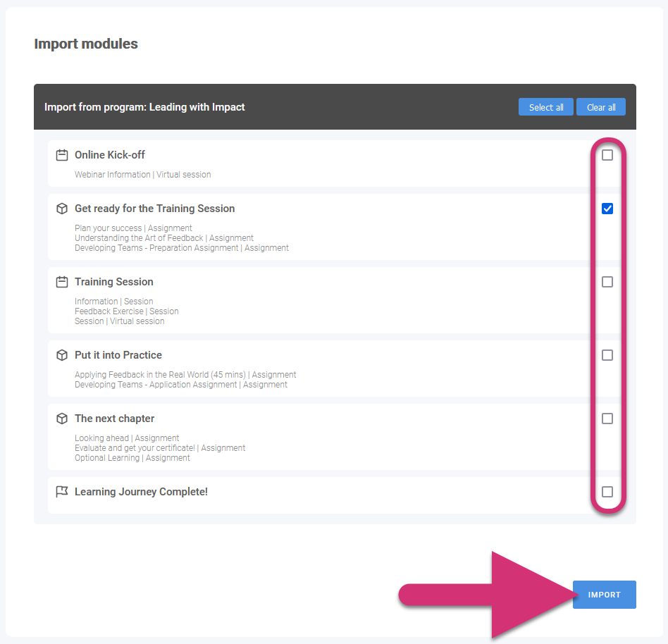Click the calendar icon beside Online Kick-off

(x=61, y=154)
